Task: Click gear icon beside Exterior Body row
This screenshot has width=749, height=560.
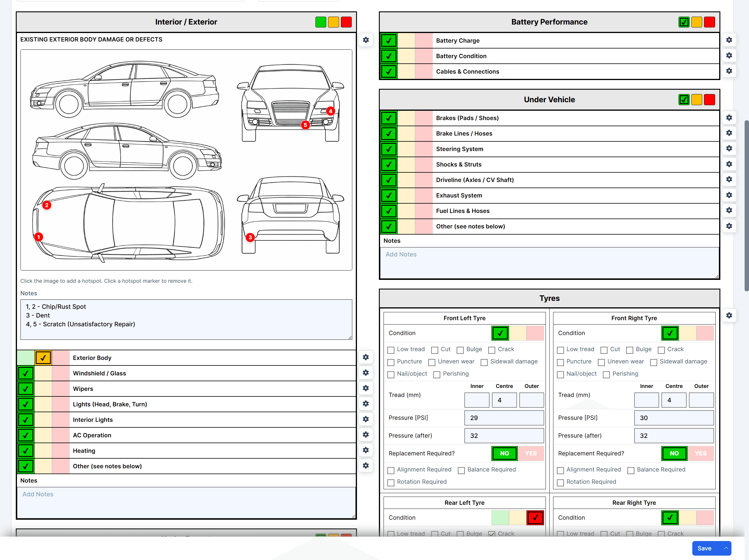Action: tap(366, 357)
